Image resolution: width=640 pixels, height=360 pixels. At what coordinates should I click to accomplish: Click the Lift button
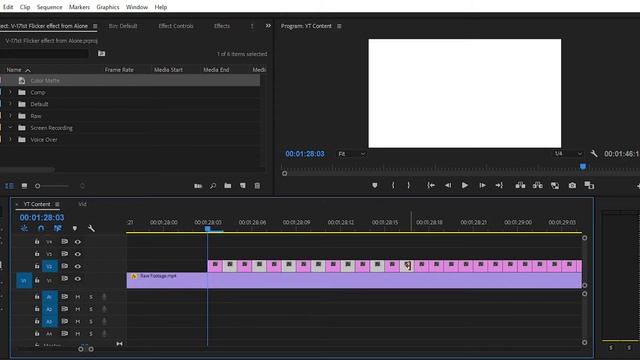pos(520,185)
